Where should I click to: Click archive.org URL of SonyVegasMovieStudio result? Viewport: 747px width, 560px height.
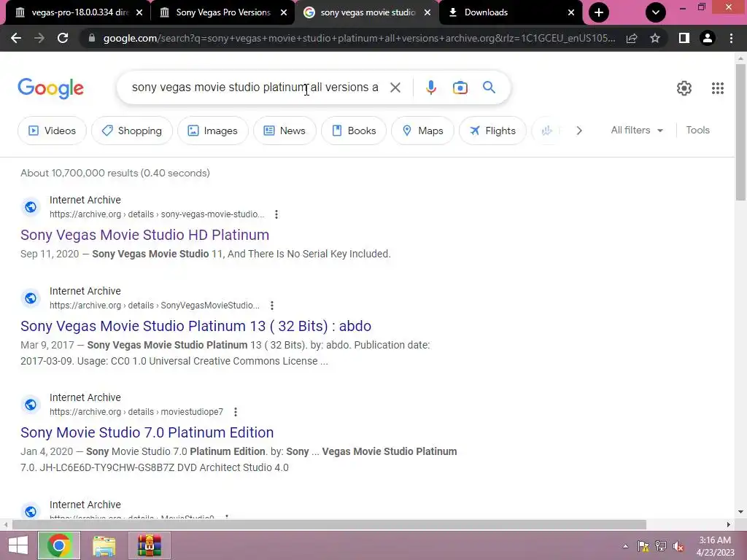click(155, 306)
